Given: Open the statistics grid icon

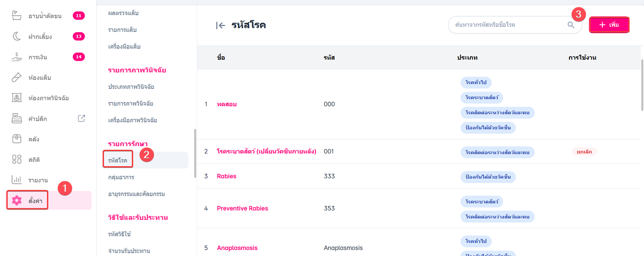Looking at the screenshot, I should [x=17, y=159].
